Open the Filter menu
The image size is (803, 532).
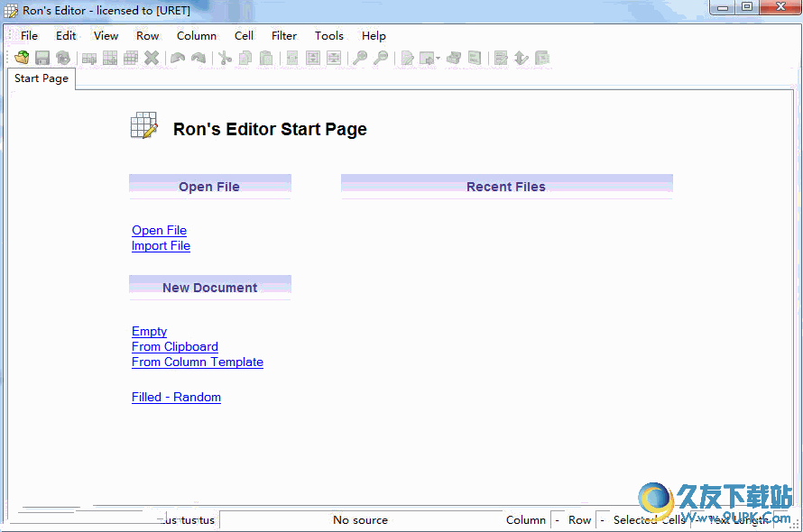[284, 36]
